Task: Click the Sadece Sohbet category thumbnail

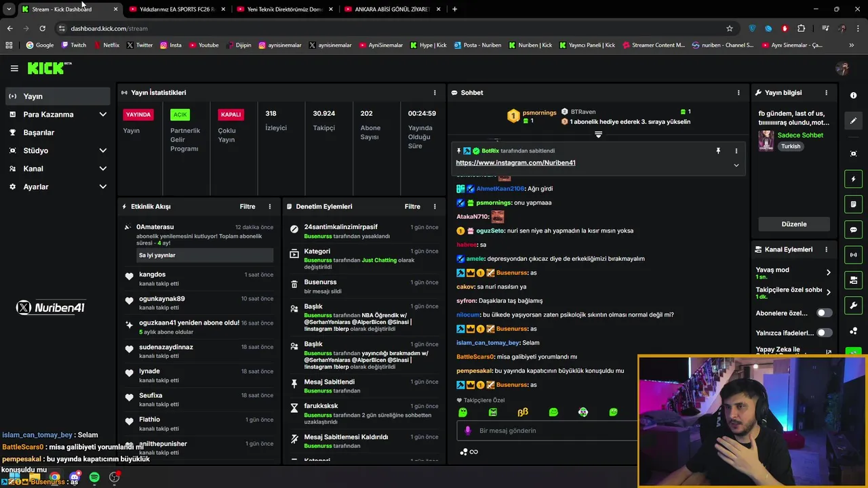Action: (x=766, y=141)
